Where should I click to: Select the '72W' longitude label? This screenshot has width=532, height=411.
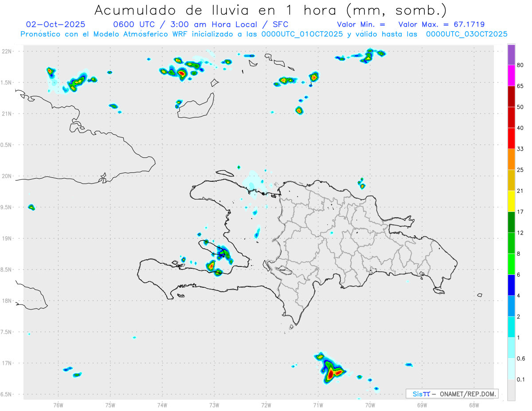pos(266,405)
